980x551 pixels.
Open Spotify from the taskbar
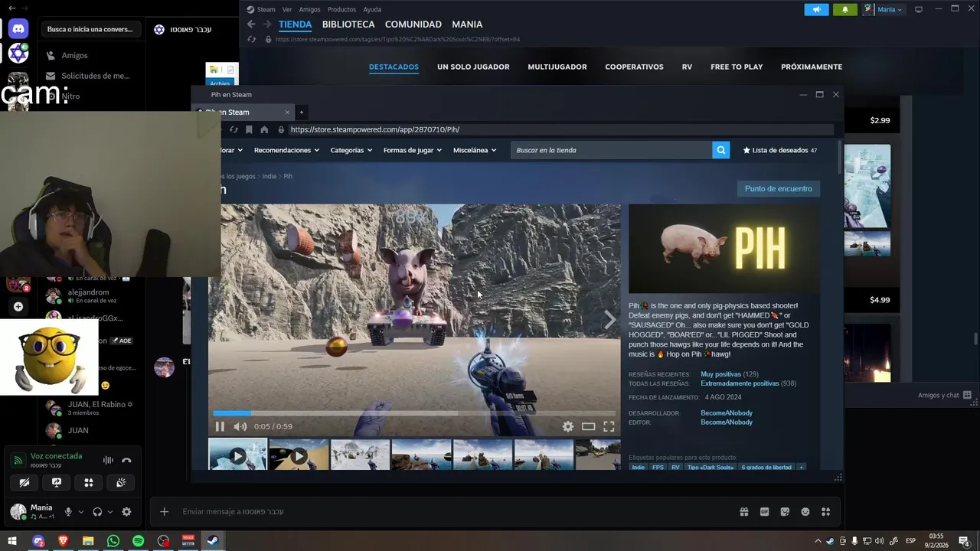tap(138, 541)
